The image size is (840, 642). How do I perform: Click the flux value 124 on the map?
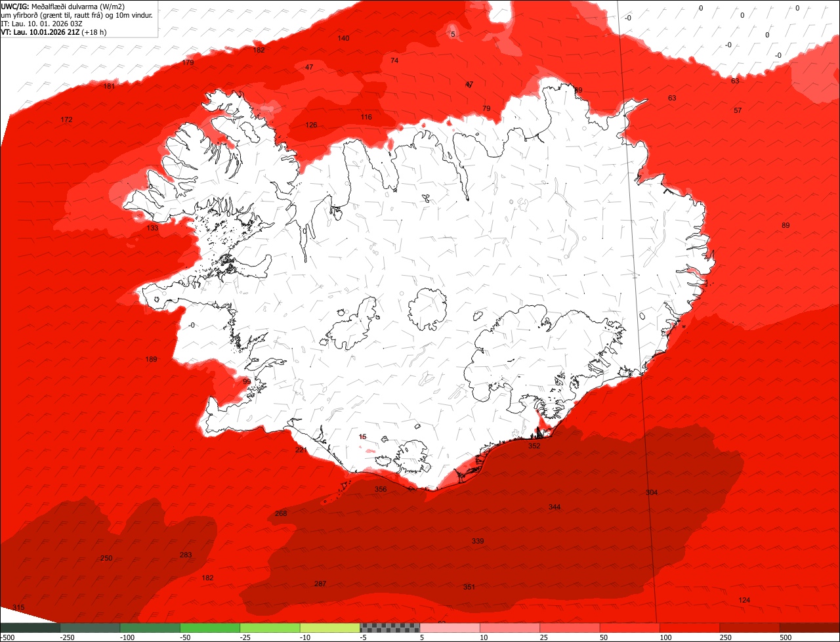coord(744,600)
